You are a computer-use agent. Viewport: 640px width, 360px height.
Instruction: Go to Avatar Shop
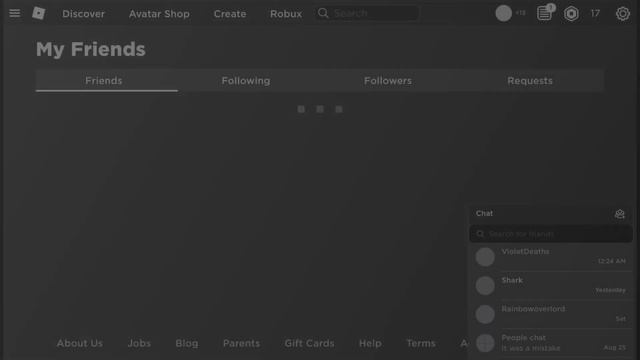pos(159,14)
